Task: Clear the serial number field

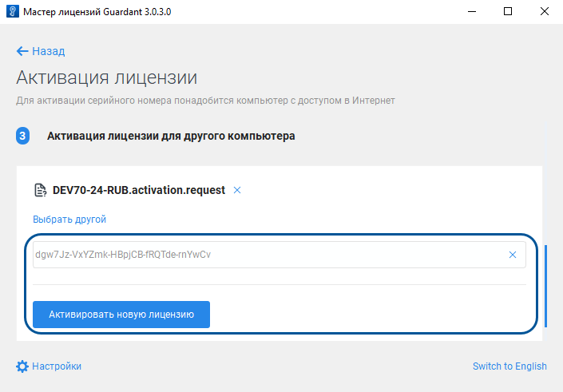Action: pos(513,255)
